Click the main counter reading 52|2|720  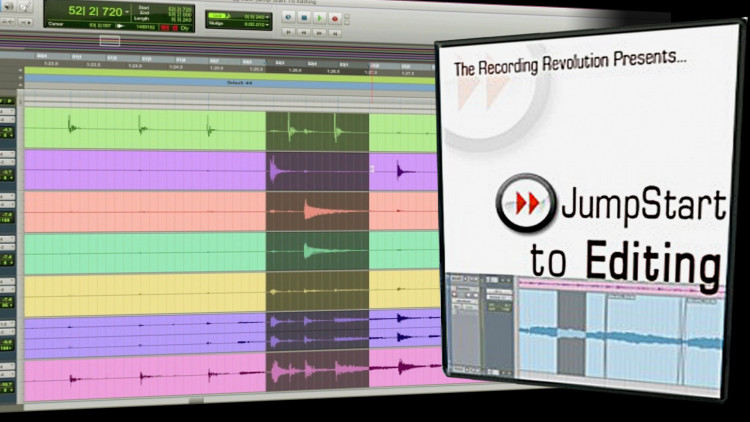[96, 11]
